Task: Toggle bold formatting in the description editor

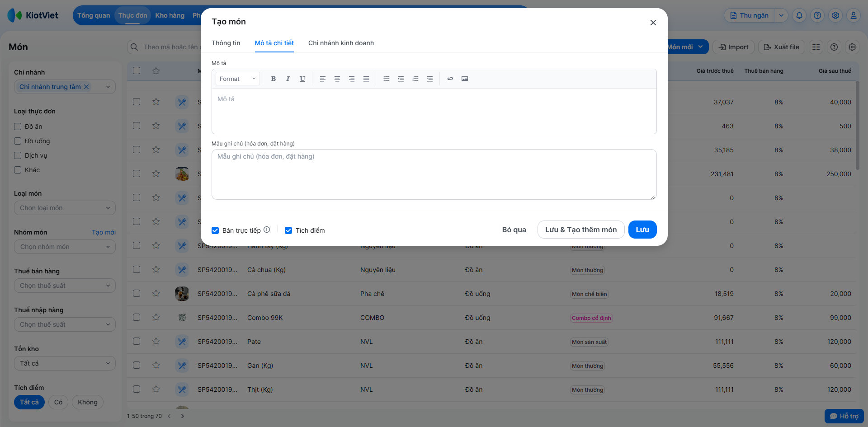Action: click(x=274, y=79)
